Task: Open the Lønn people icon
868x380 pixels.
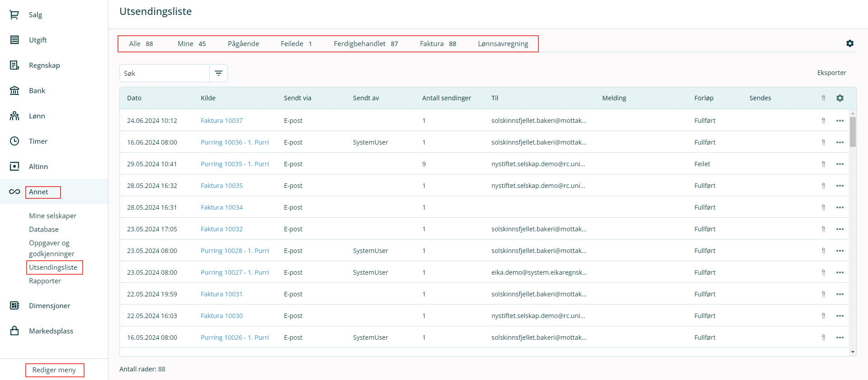Action: [x=14, y=116]
